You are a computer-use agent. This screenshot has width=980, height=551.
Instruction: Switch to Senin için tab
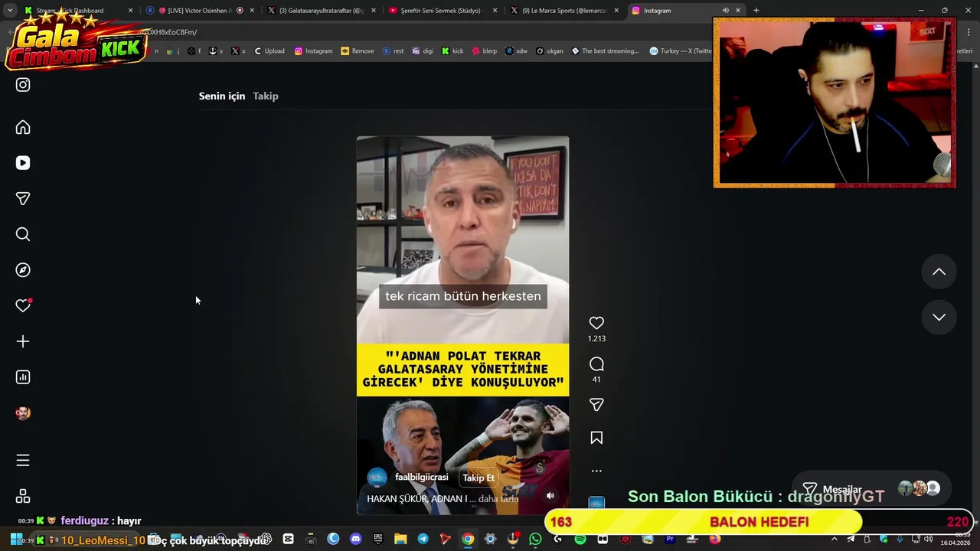click(222, 96)
